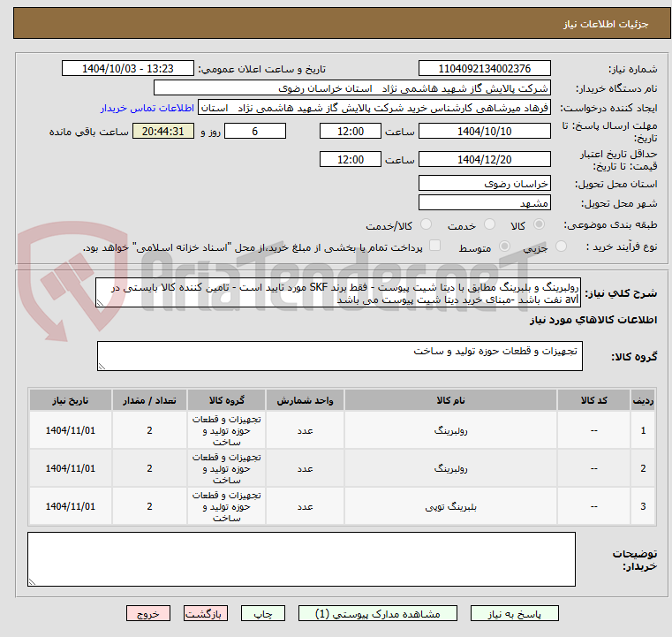Screen dimensions: 672x637
Task: Click the remaining time field 20:44:31
Action: tap(162, 131)
